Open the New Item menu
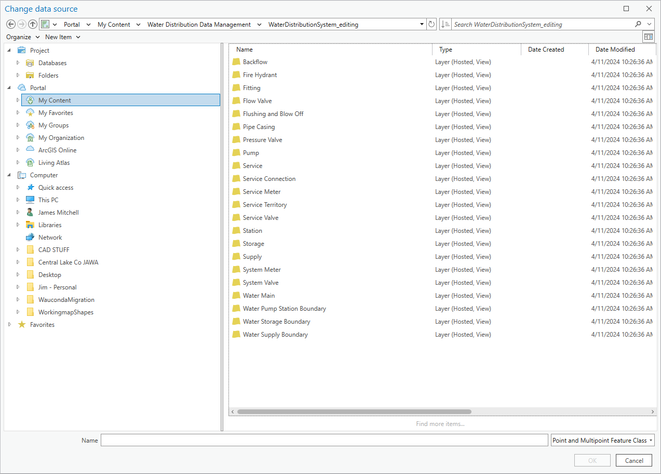The image size is (661, 474). tap(62, 37)
